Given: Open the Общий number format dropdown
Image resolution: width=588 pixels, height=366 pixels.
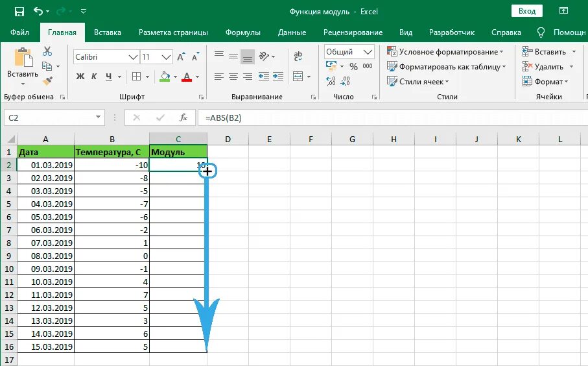Looking at the screenshot, I should (x=368, y=52).
